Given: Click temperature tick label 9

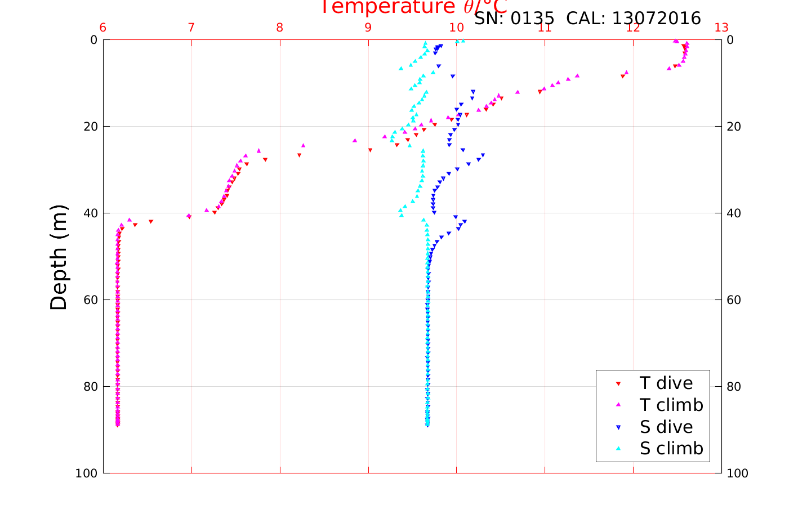Looking at the screenshot, I should point(368,28).
